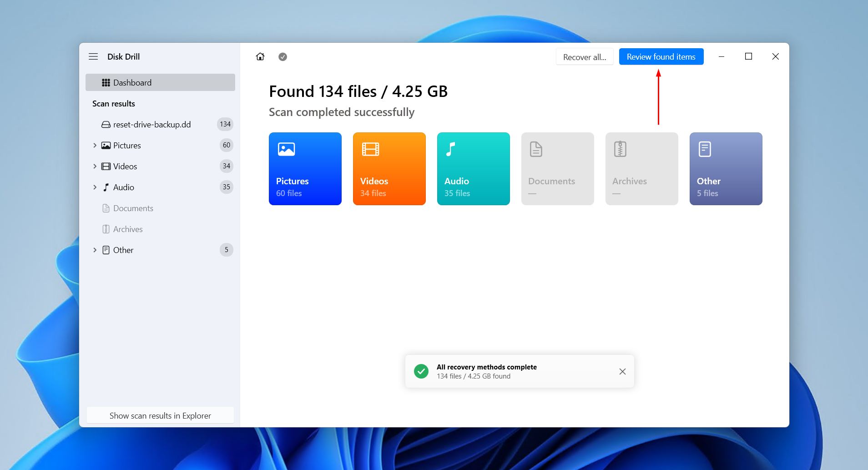Expand the Pictures tree node
This screenshot has width=868, height=470.
[95, 145]
